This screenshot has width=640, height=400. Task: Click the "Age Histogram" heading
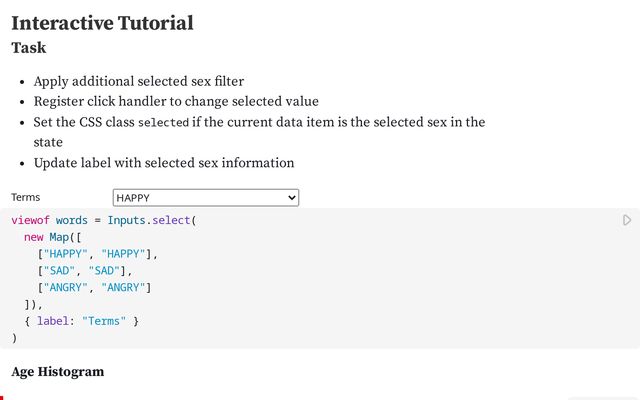[x=57, y=372]
